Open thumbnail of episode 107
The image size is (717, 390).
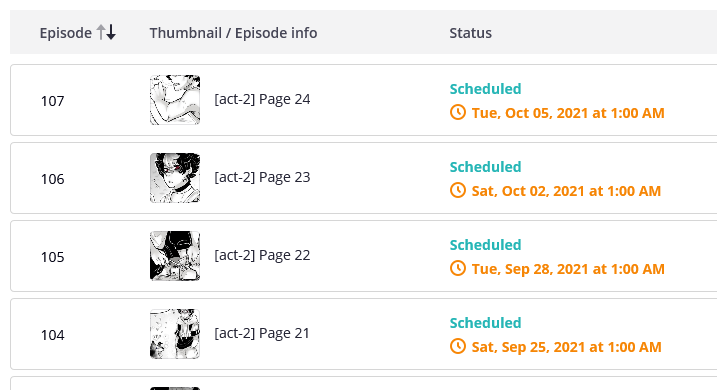click(175, 100)
